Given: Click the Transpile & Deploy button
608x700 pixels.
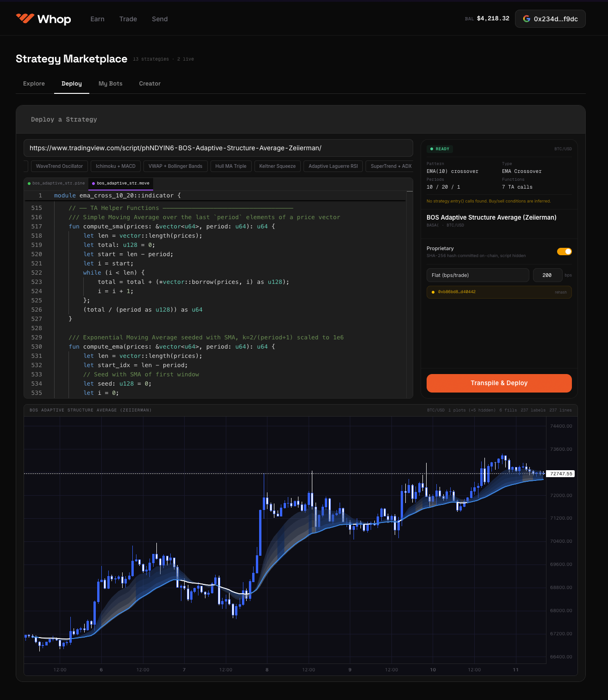Looking at the screenshot, I should coord(499,383).
